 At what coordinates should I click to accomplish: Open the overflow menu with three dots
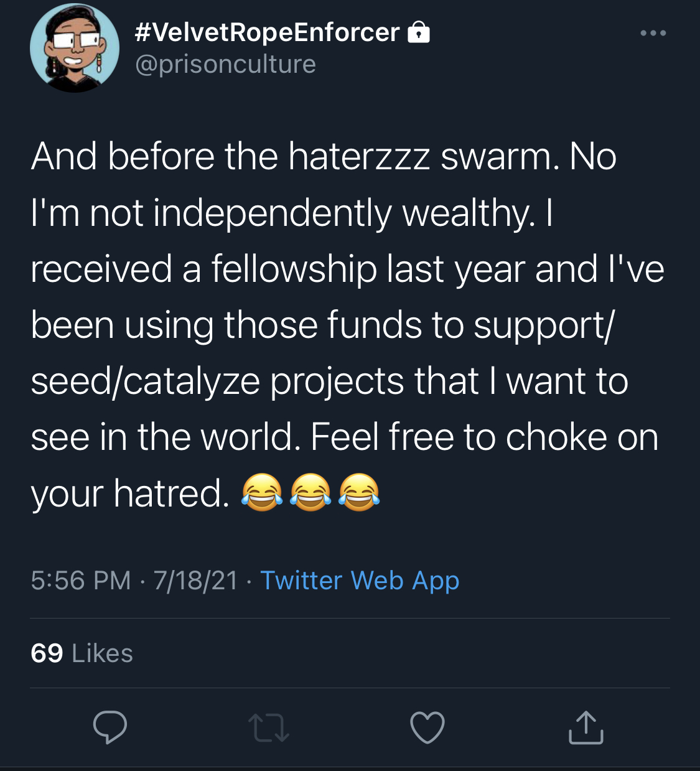coord(653,33)
